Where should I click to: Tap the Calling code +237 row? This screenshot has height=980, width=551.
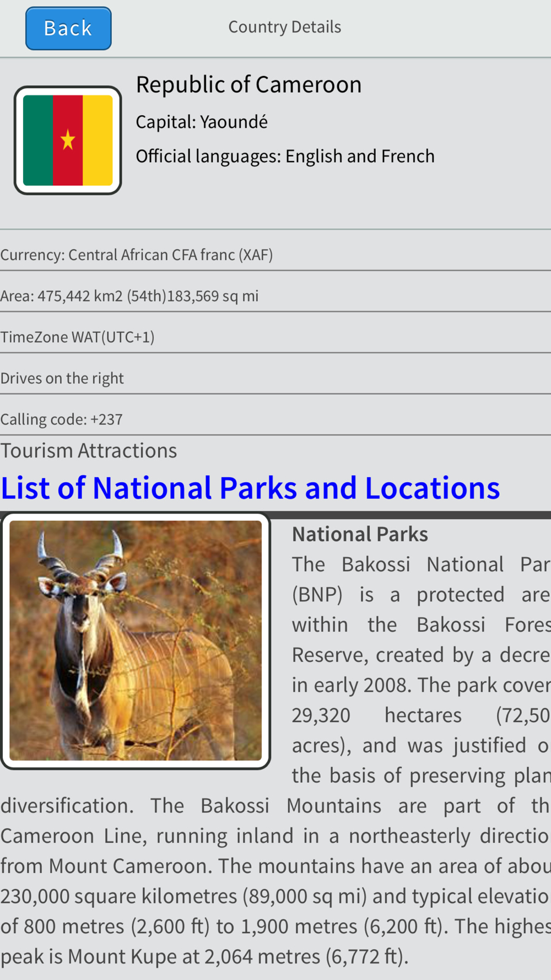(62, 419)
